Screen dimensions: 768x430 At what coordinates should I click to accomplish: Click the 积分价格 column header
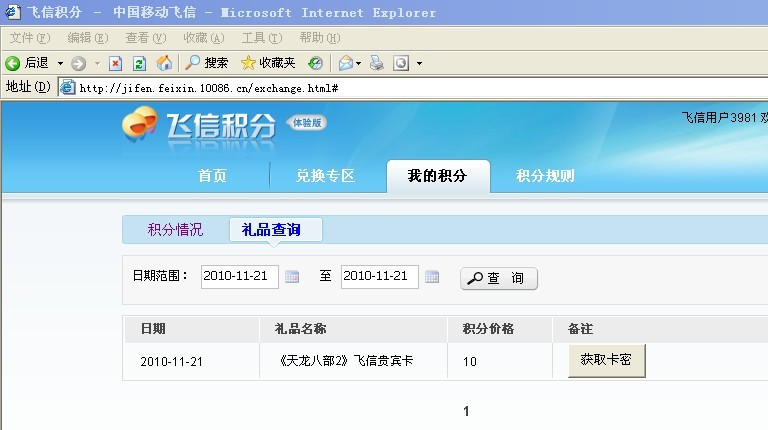[488, 329]
